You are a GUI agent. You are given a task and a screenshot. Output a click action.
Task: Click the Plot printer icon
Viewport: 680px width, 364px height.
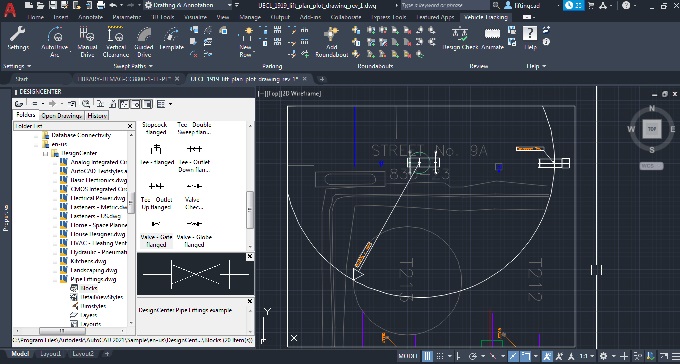[x=101, y=5]
